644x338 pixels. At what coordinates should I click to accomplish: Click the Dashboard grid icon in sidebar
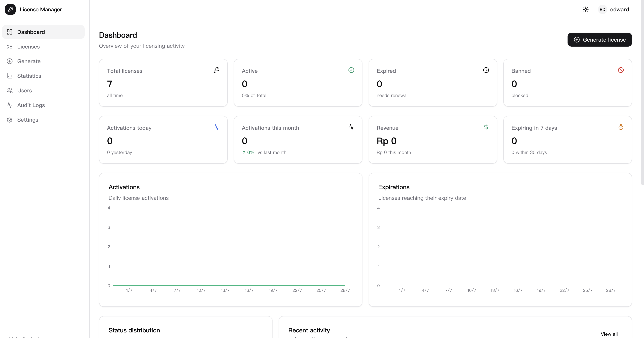[10, 32]
